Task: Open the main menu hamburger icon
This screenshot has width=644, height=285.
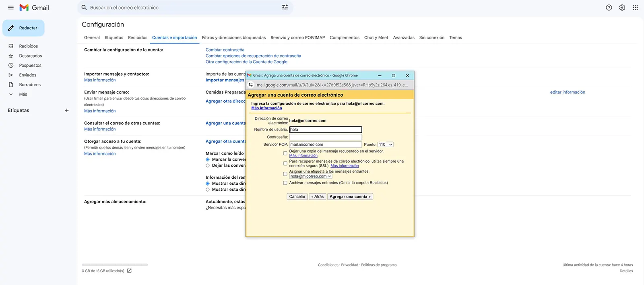Action: click(x=11, y=8)
